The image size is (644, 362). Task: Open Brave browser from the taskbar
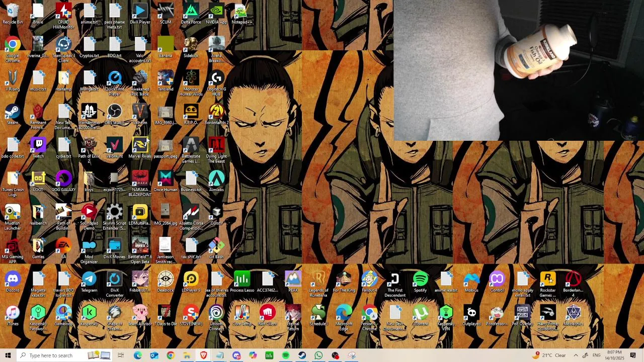coord(203,355)
